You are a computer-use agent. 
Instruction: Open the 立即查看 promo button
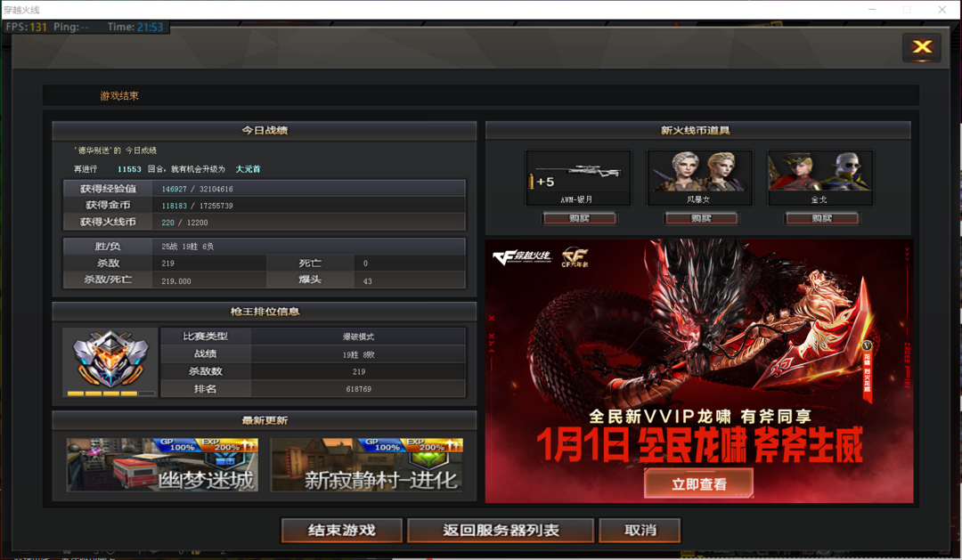coord(699,484)
